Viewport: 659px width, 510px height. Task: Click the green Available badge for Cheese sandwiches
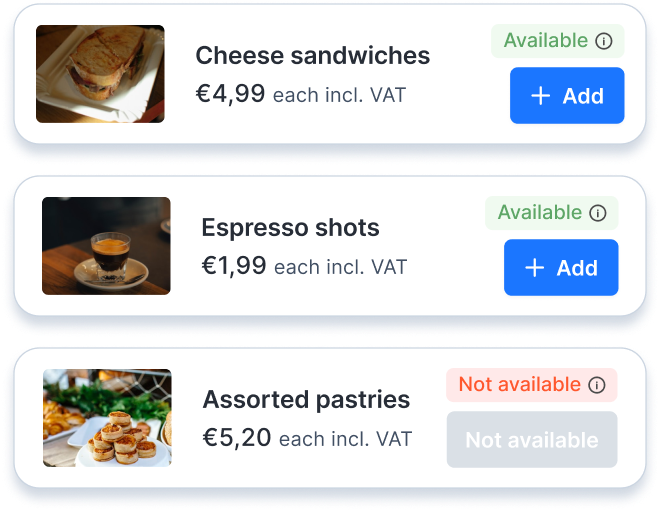click(x=546, y=41)
